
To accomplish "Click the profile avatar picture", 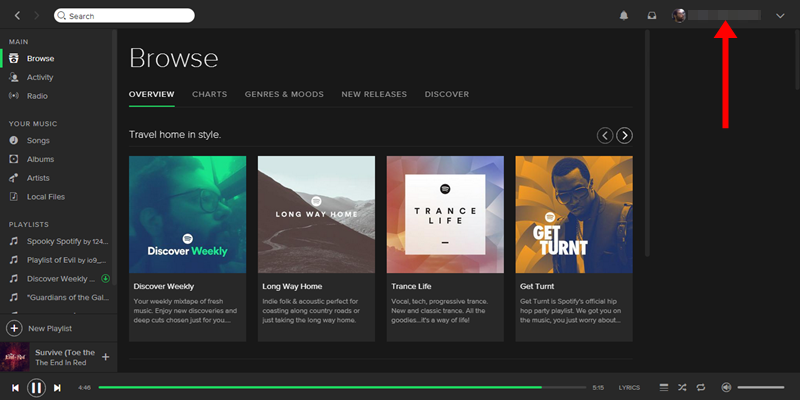I will 679,16.
